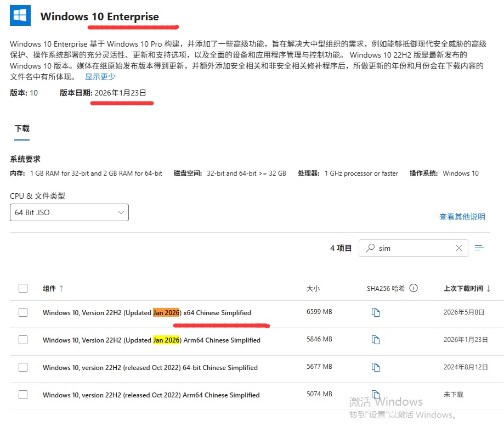
Task: Click the 5074 MB size cell
Action: (x=319, y=394)
